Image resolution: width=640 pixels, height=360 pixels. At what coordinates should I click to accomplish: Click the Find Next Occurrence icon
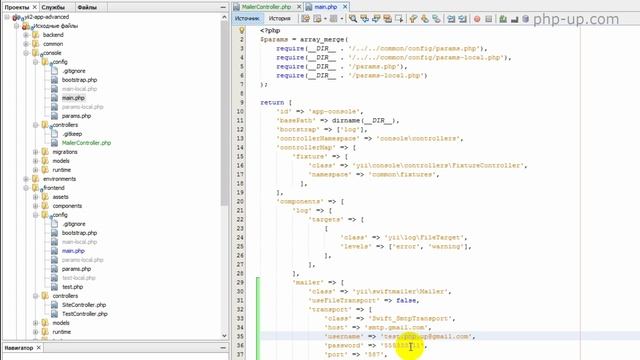click(x=376, y=19)
